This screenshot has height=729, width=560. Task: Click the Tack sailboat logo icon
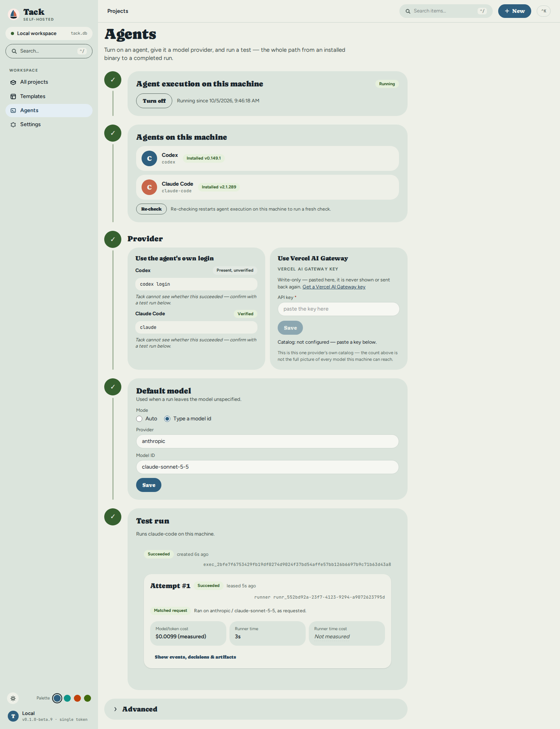14,14
